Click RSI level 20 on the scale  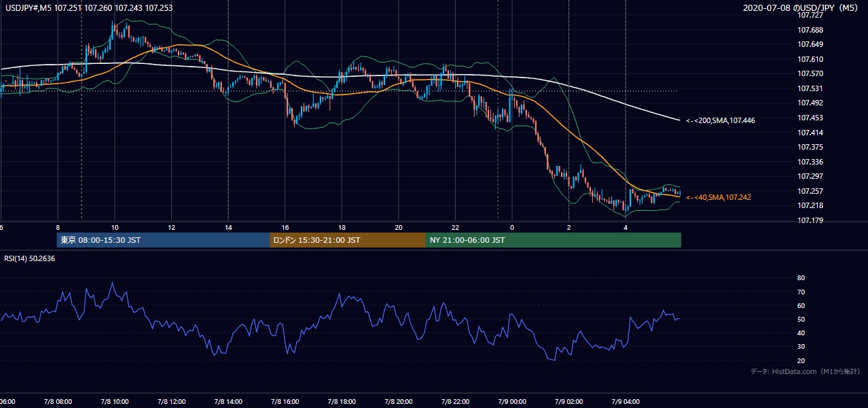point(801,360)
